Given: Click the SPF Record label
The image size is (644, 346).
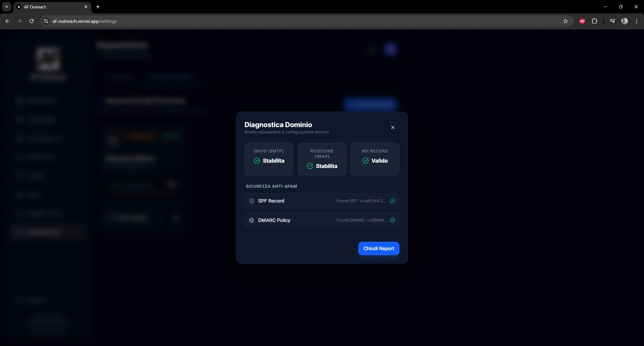Looking at the screenshot, I should tap(271, 201).
